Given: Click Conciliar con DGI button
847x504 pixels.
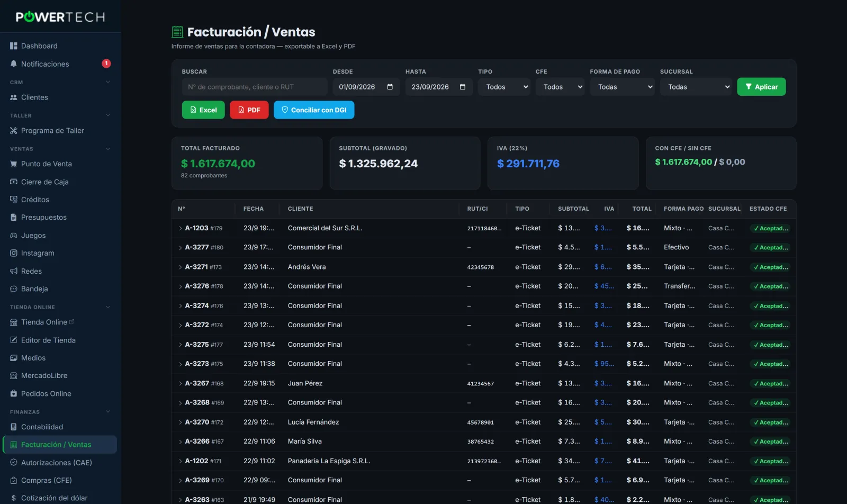Looking at the screenshot, I should click(x=314, y=110).
